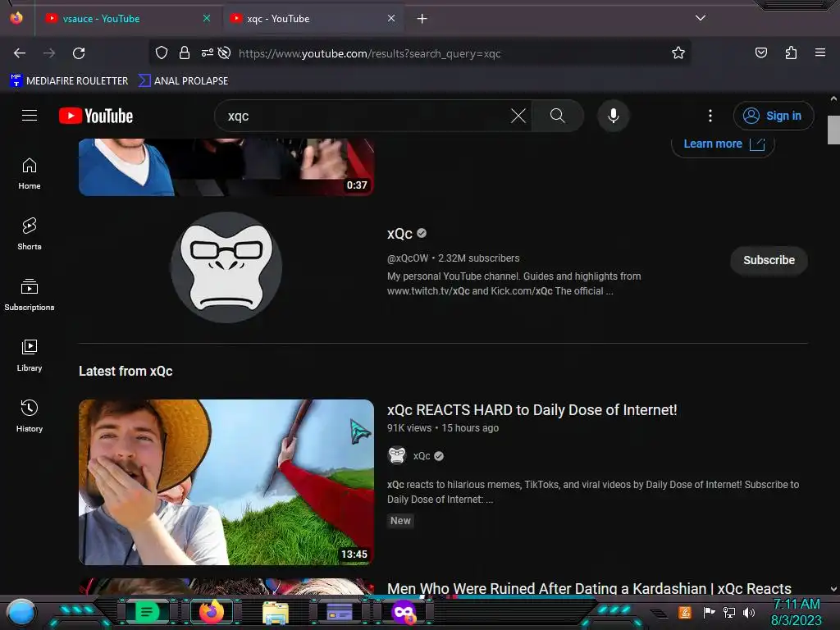Open the tracking protection shield icon
The width and height of the screenshot is (840, 630).
(162, 52)
